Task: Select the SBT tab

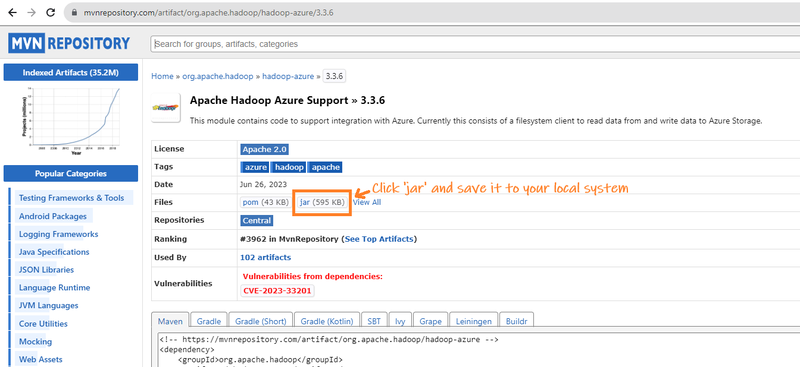Action: coord(374,321)
